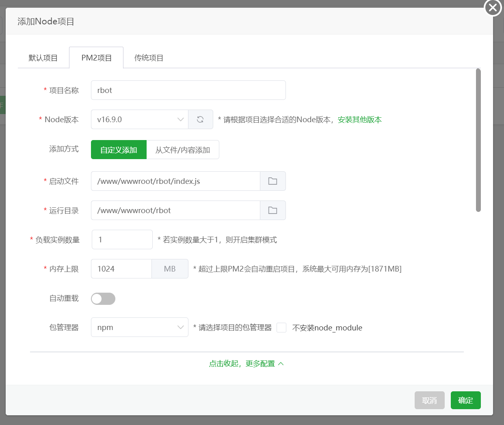Switch to 从文件/内容添加 mode

coord(183,149)
